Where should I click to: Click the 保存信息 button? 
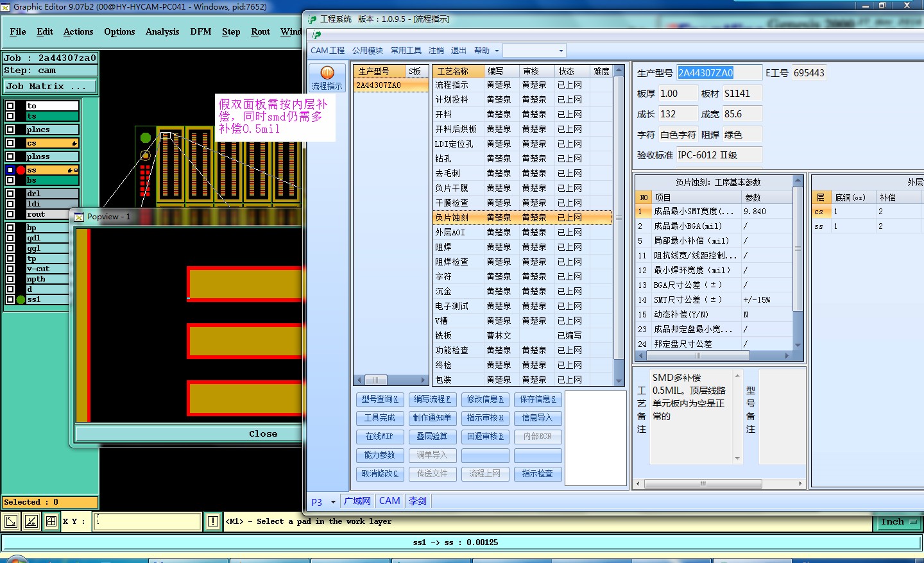point(538,399)
